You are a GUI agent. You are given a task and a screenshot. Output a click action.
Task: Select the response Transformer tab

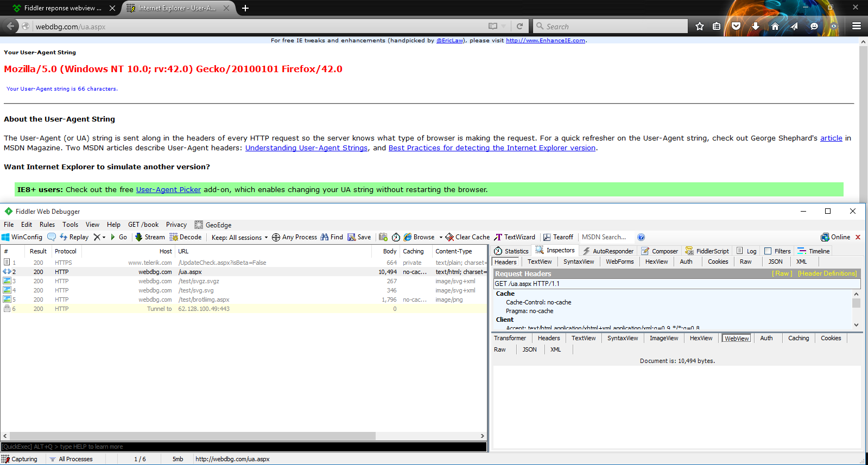510,338
